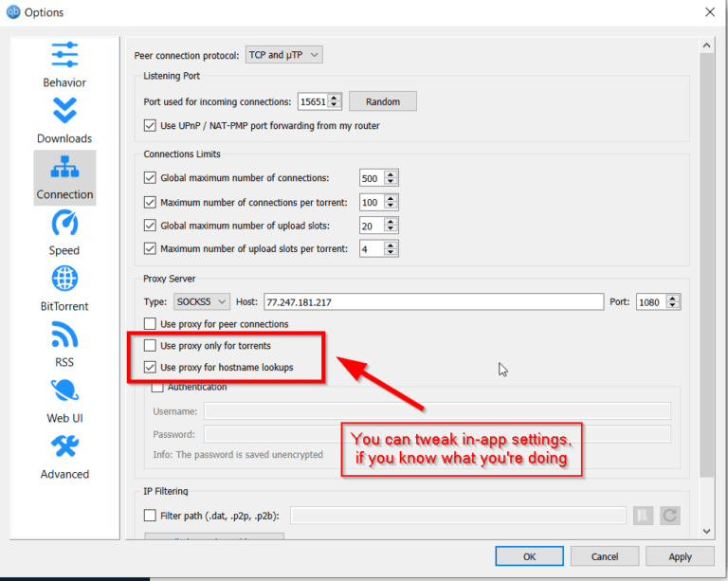The height and width of the screenshot is (581, 728).
Task: Toggle Global maximum number of connections checkbox
Action: pyautogui.click(x=150, y=178)
